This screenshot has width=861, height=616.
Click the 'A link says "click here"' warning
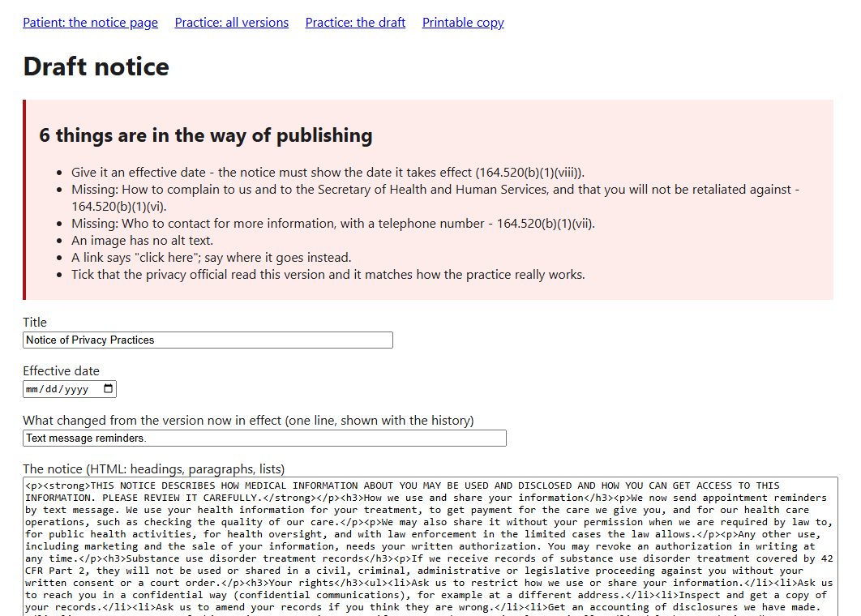[x=212, y=258]
